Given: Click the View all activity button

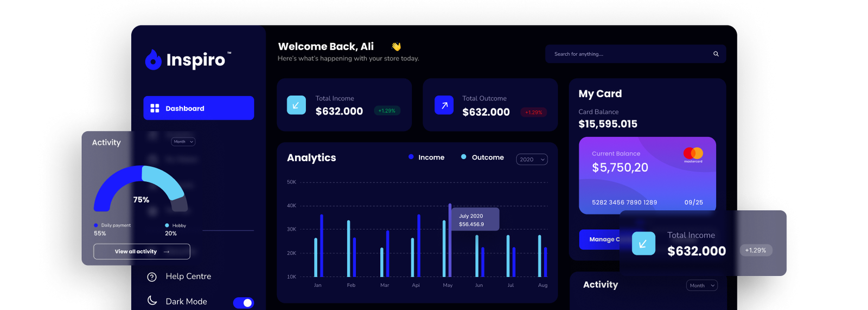Looking at the screenshot, I should [142, 251].
